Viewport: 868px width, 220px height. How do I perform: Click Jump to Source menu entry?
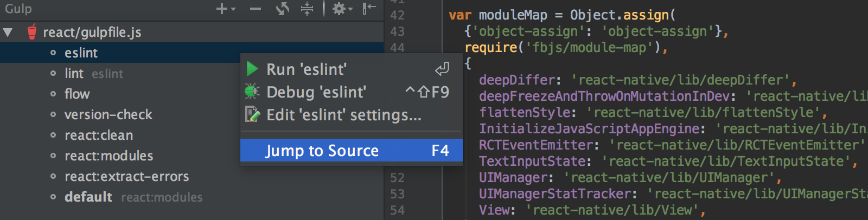pos(352,150)
